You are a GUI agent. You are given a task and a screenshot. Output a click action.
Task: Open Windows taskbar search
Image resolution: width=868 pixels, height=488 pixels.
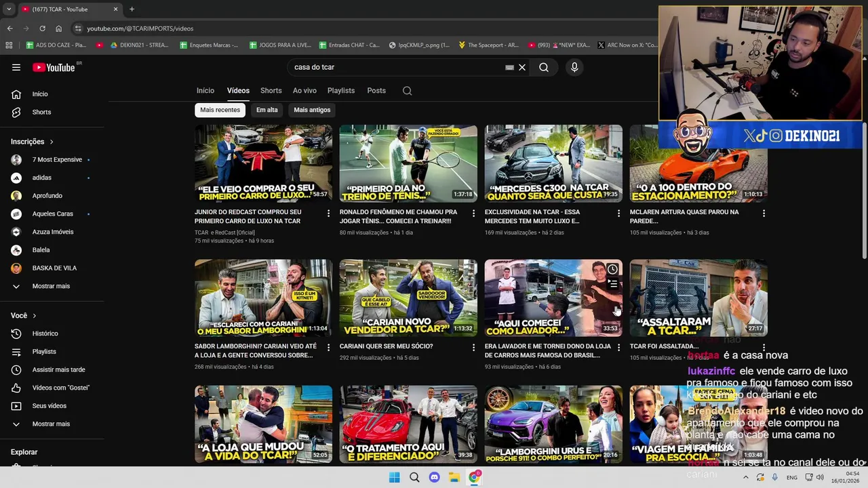414,477
